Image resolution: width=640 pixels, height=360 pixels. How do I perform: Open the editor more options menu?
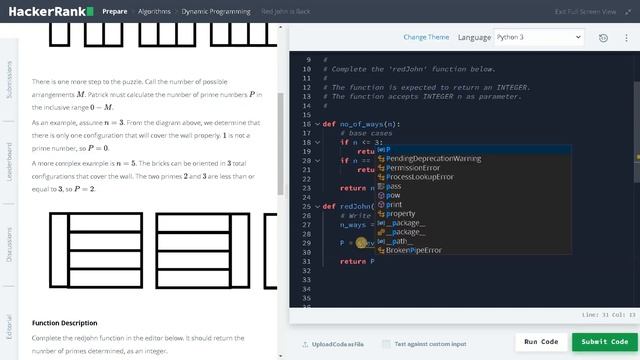(x=626, y=38)
